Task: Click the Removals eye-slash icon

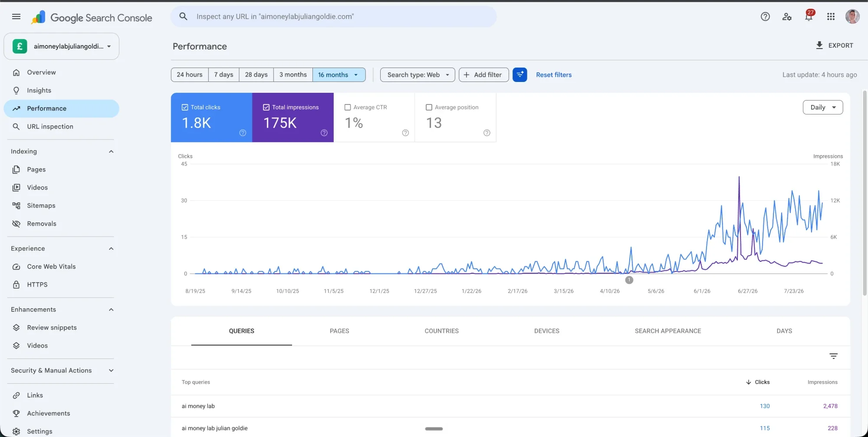Action: (16, 224)
